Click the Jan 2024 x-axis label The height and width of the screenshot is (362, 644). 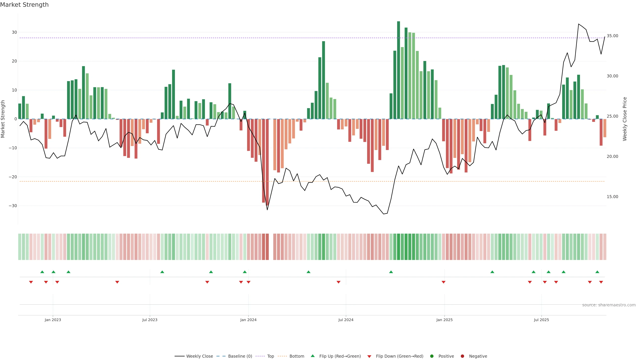click(248, 320)
